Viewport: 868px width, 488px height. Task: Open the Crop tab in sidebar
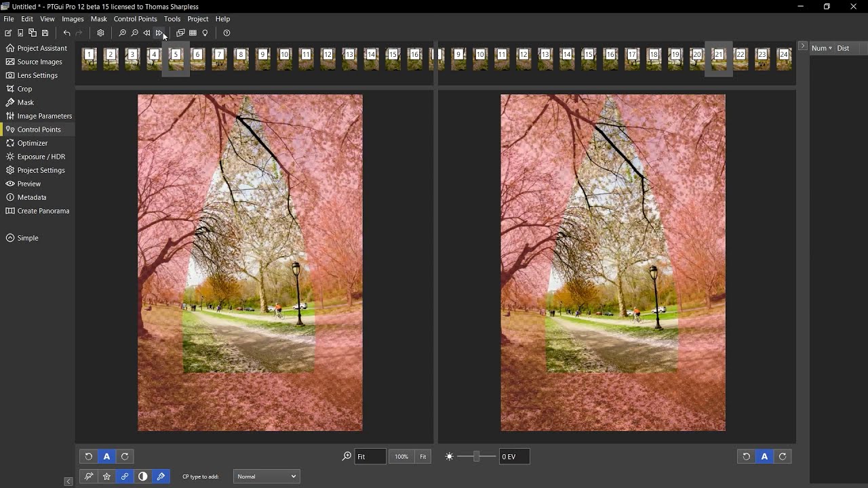[x=37, y=89]
